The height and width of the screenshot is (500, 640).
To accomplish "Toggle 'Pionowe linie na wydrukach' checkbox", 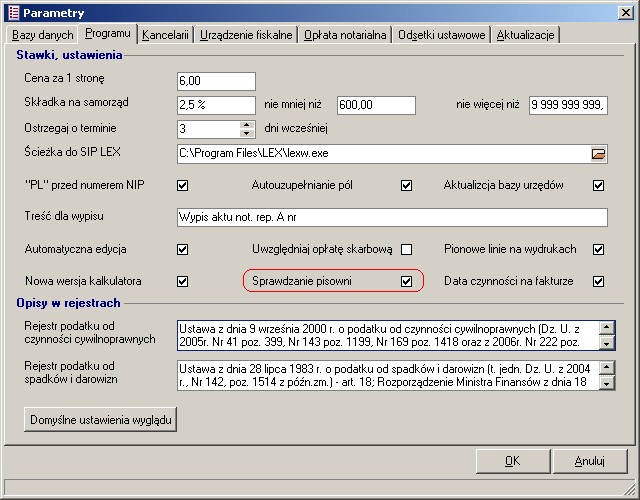I will coord(598,249).
